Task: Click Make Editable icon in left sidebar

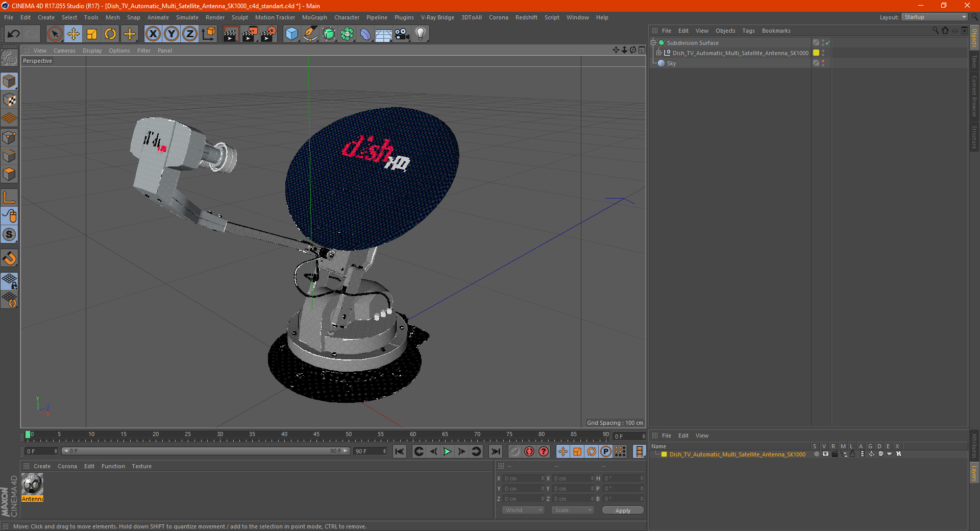Action: 9,58
